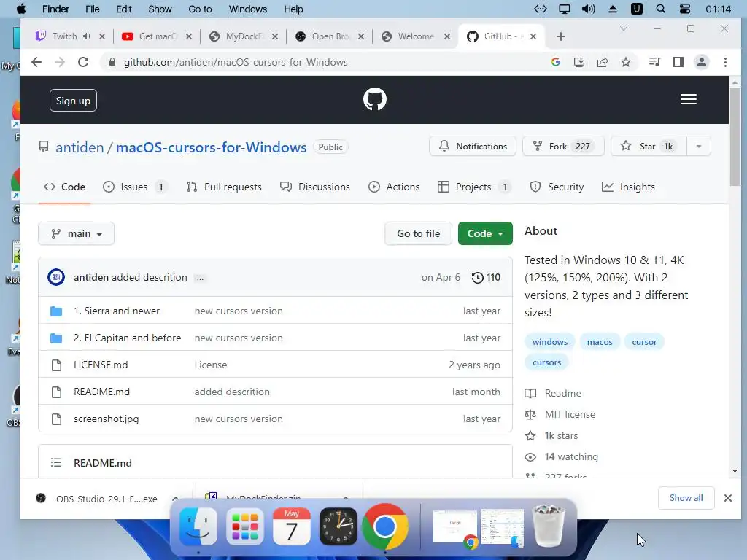Click the Sign up button
Screen dimensions: 747x560
coord(73,101)
